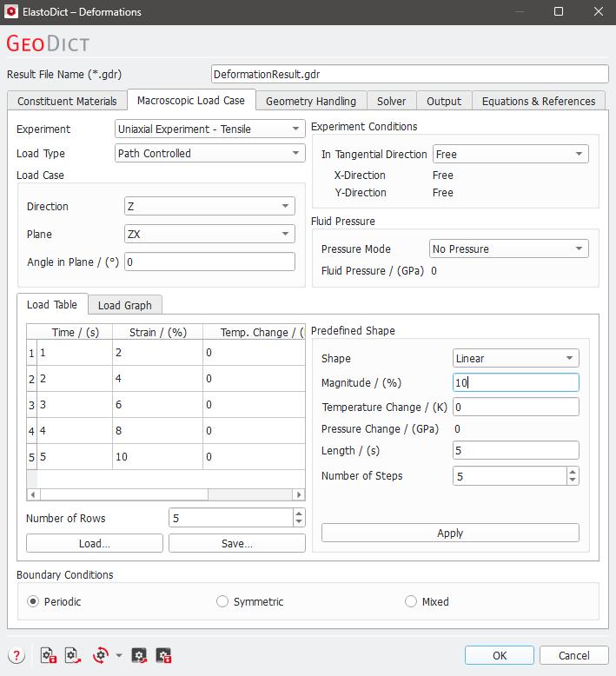This screenshot has height=676, width=616.
Task: Switch to the Geometry Handling tab
Action: (x=311, y=101)
